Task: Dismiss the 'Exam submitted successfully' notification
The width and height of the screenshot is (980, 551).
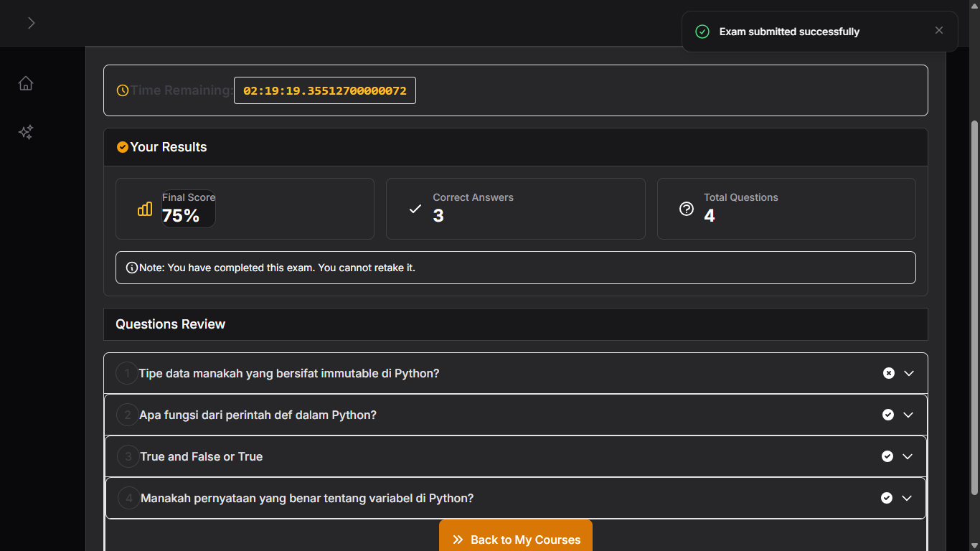Action: click(x=939, y=30)
